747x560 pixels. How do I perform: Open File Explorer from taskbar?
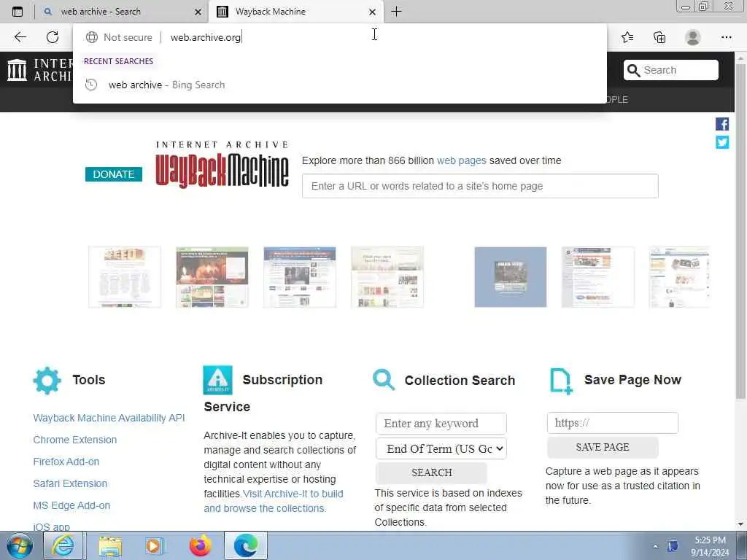click(111, 545)
